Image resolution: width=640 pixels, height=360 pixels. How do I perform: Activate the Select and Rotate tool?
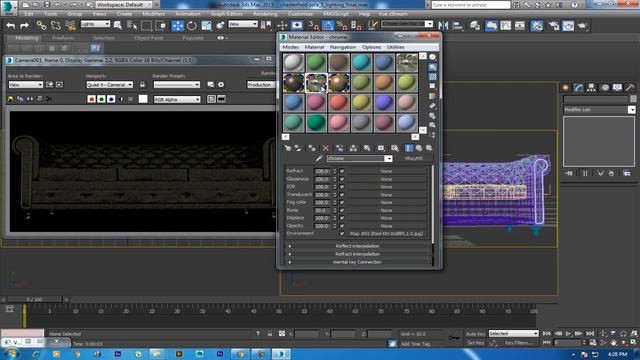(x=191, y=26)
